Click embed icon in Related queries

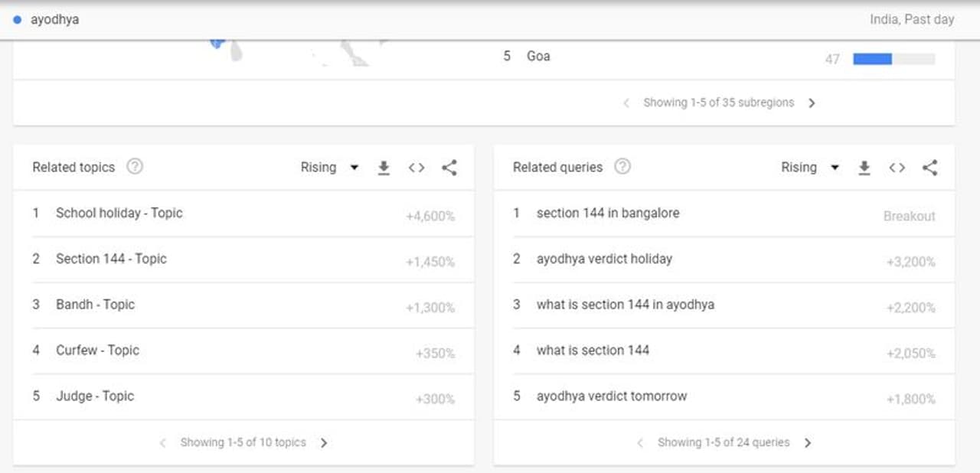[x=897, y=168]
